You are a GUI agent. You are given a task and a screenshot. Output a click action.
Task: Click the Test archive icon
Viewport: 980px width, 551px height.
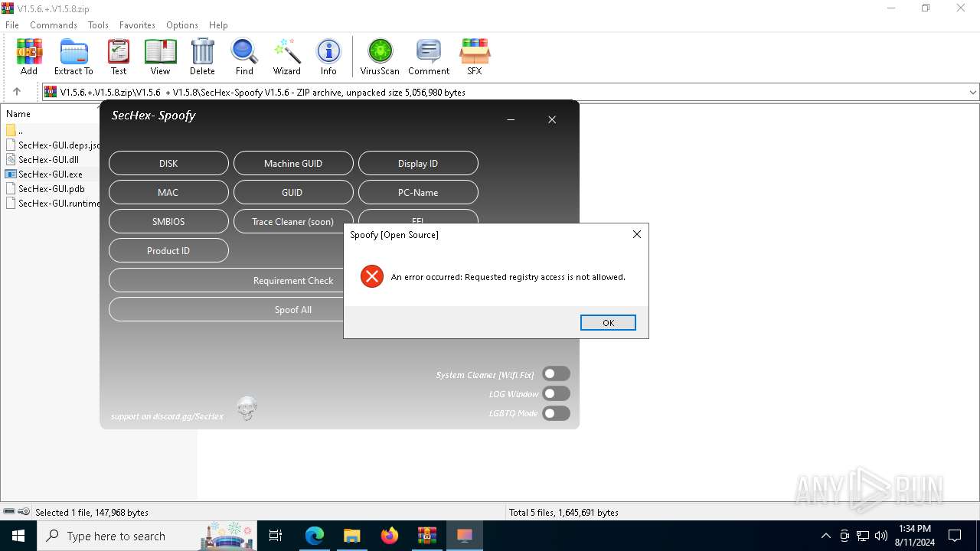coord(119,57)
